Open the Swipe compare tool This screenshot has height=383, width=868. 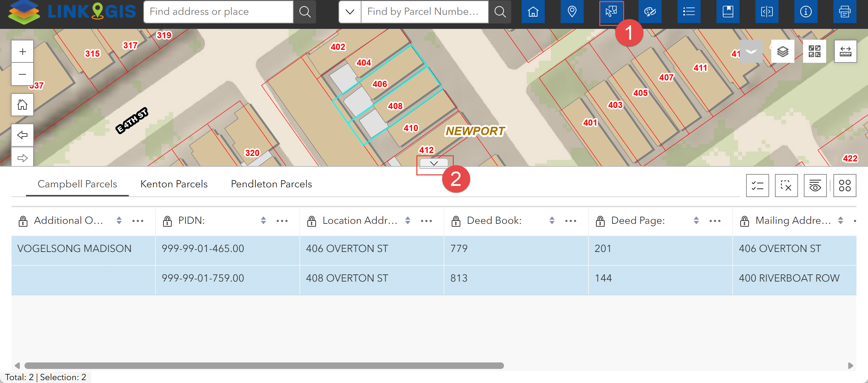point(767,12)
